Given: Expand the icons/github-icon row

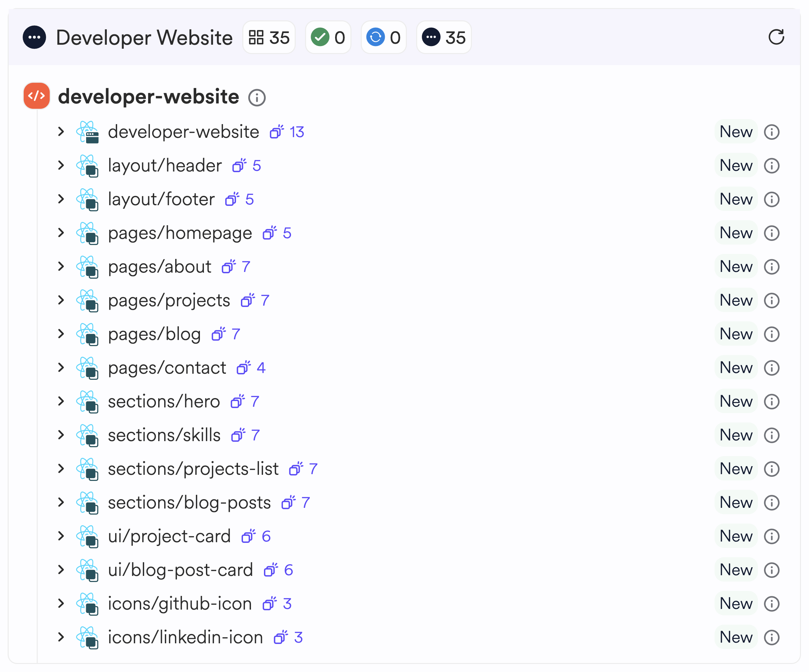Looking at the screenshot, I should pyautogui.click(x=61, y=604).
